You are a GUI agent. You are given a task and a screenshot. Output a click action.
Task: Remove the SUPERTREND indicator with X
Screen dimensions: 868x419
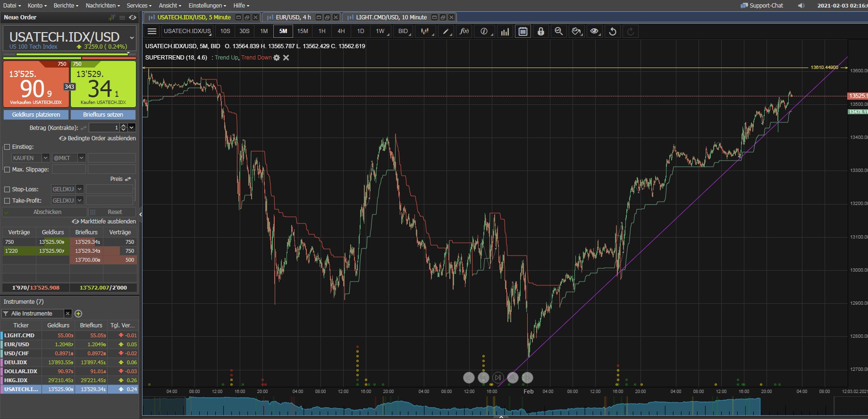286,58
